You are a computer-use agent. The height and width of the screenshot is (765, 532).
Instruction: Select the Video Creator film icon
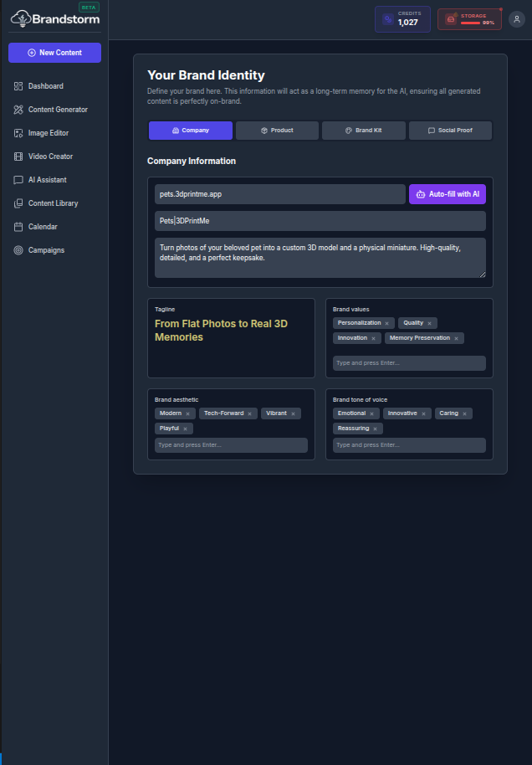tap(18, 157)
